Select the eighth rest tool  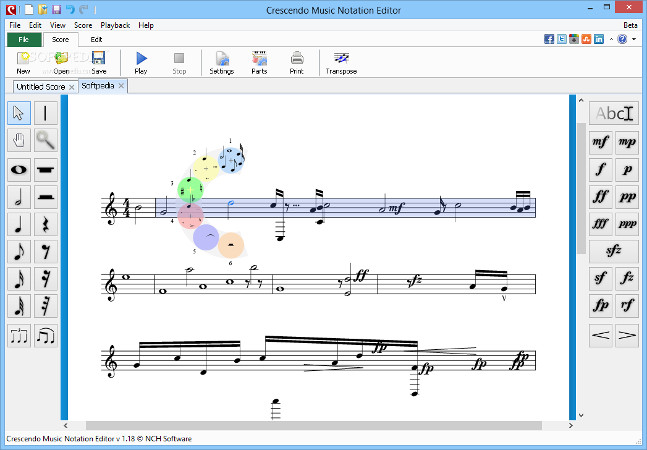(x=45, y=252)
